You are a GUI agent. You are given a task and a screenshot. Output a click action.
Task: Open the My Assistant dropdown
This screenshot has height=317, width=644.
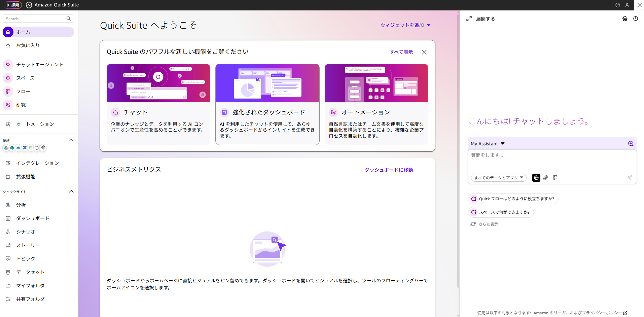click(x=487, y=143)
